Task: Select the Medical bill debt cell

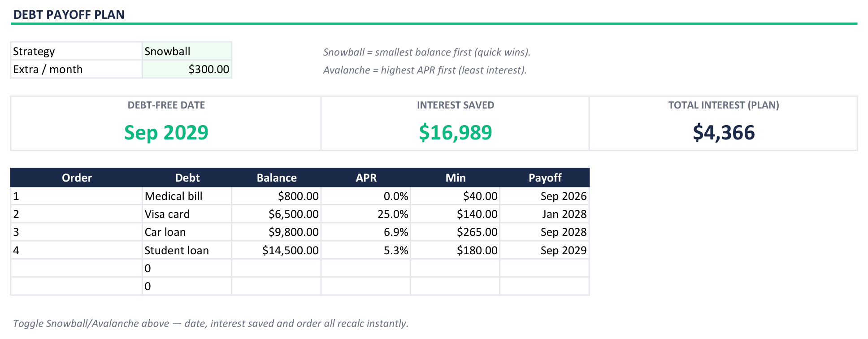Action: tap(187, 196)
